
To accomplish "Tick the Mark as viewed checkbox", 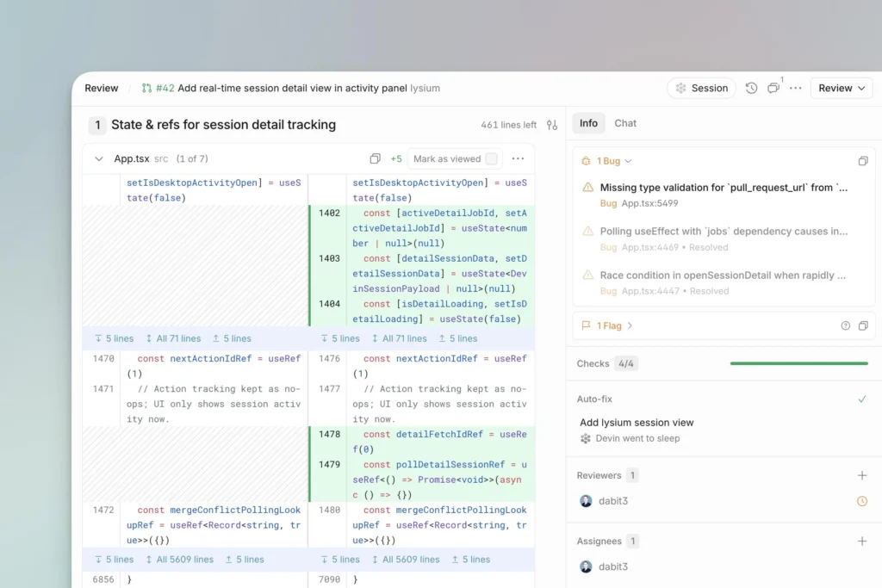I will coord(491,159).
